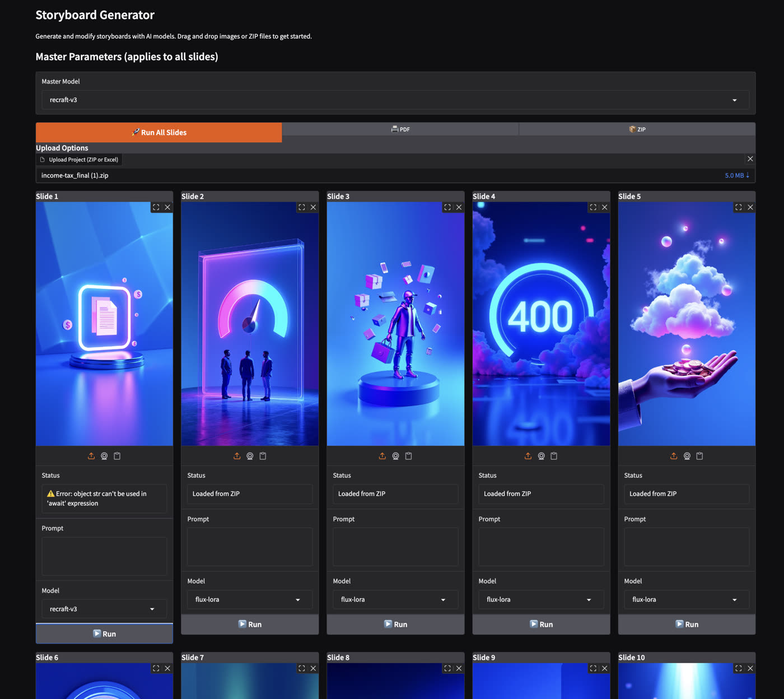This screenshot has width=784, height=699.
Task: Run Slide 5 generation
Action: tap(687, 624)
